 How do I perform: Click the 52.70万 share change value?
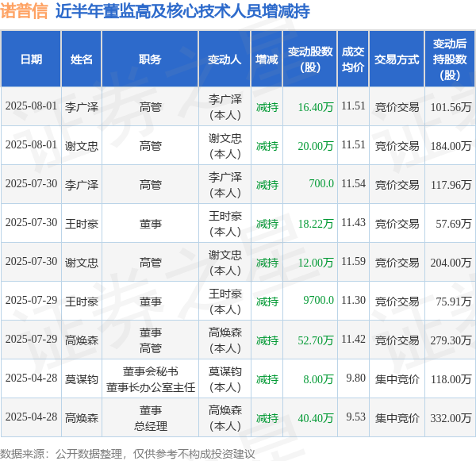click(316, 340)
